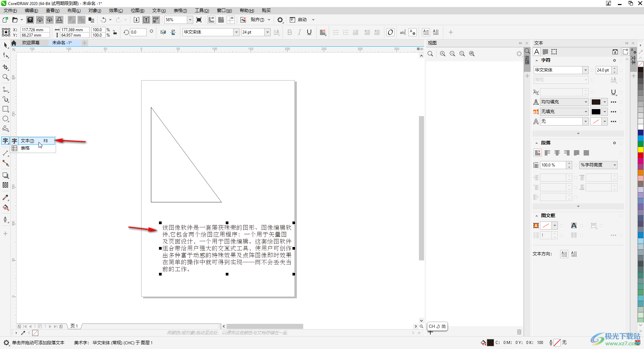644x349 pixels.
Task: Click the 页1 page tab
Action: pyautogui.click(x=74, y=326)
